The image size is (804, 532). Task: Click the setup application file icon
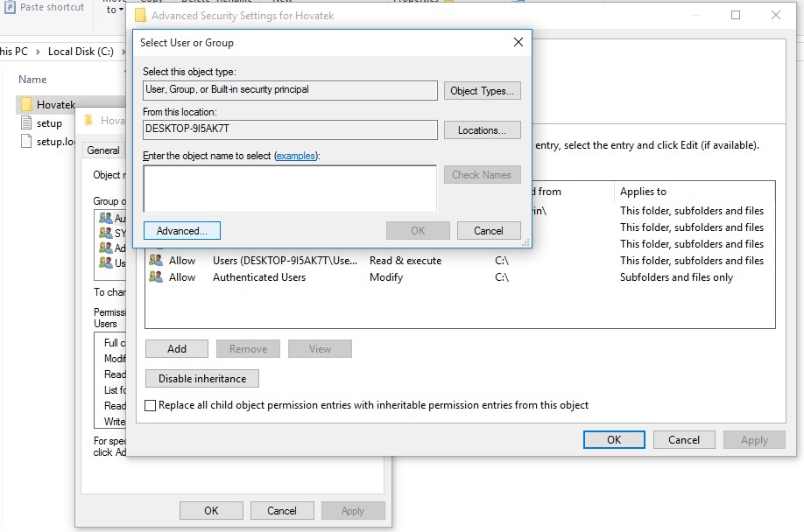click(26, 123)
